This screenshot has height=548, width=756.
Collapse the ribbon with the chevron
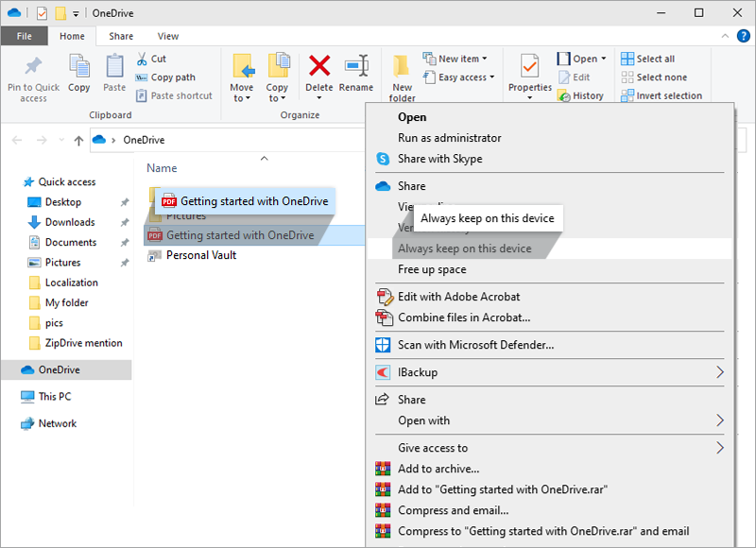pyautogui.click(x=725, y=36)
